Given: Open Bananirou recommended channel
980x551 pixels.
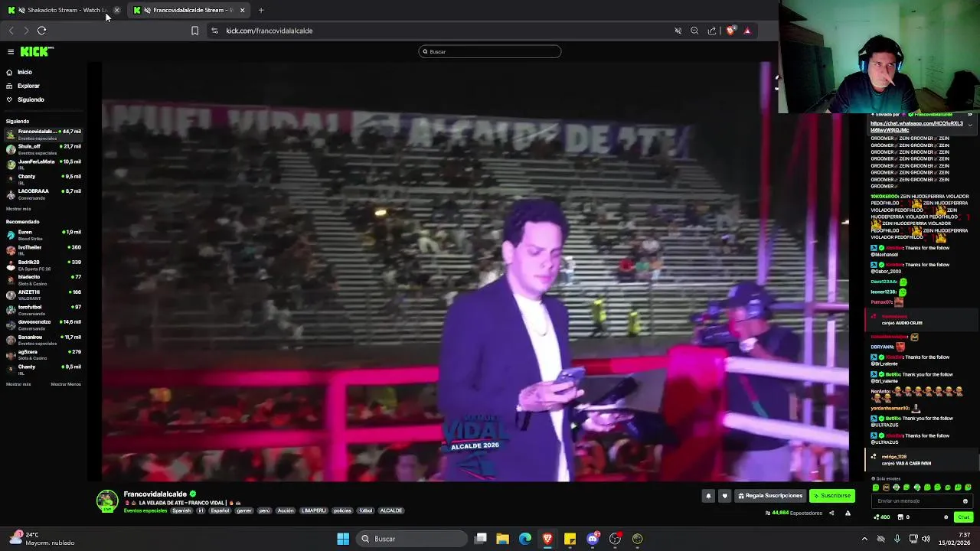Looking at the screenshot, I should [44, 339].
